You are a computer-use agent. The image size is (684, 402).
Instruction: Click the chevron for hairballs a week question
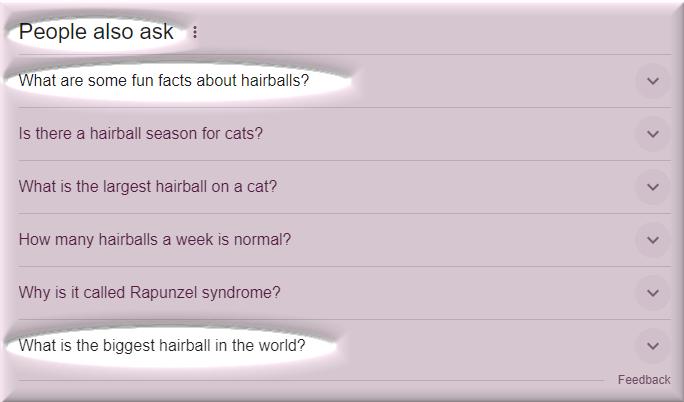tap(652, 240)
